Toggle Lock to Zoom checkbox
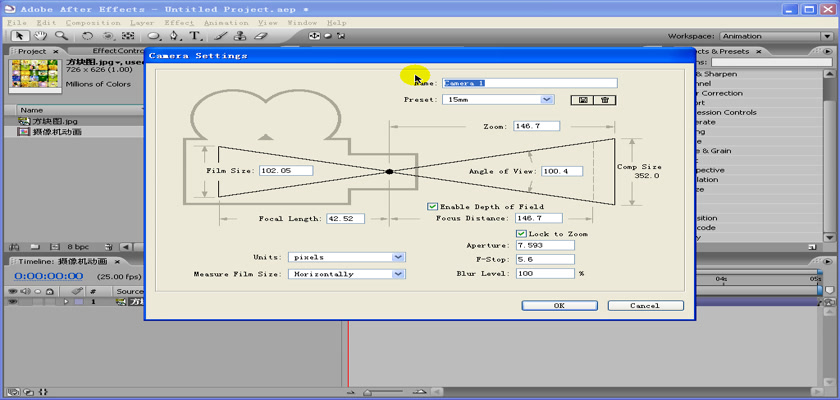 pyautogui.click(x=521, y=234)
